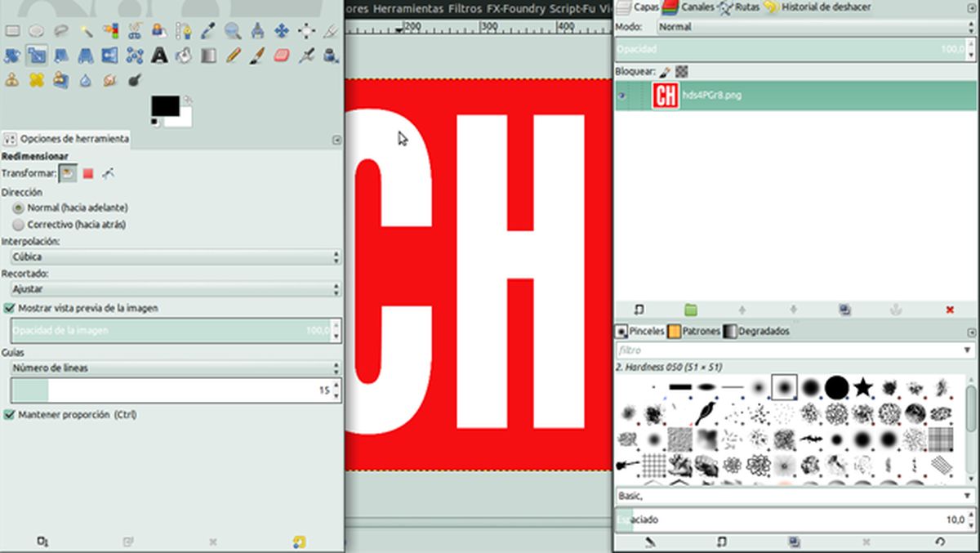This screenshot has height=553, width=980.
Task: Select the Zoom tool
Action: pos(232,30)
